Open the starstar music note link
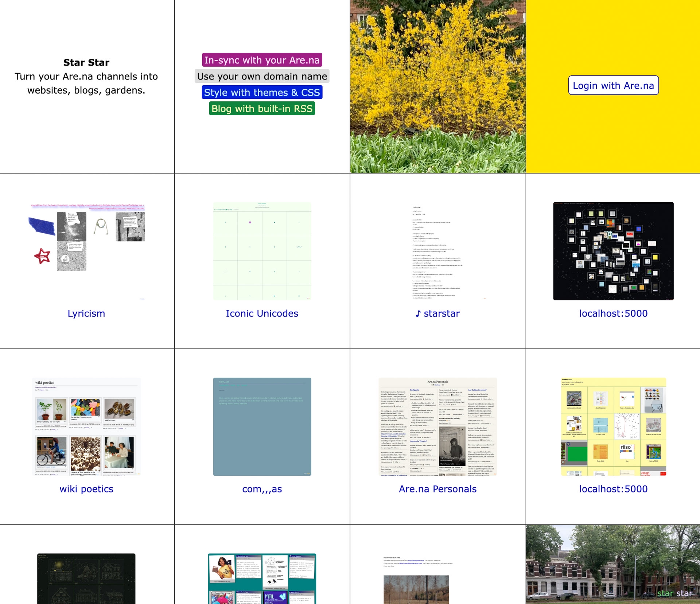Screen dimensions: 700x604 tap(437, 313)
